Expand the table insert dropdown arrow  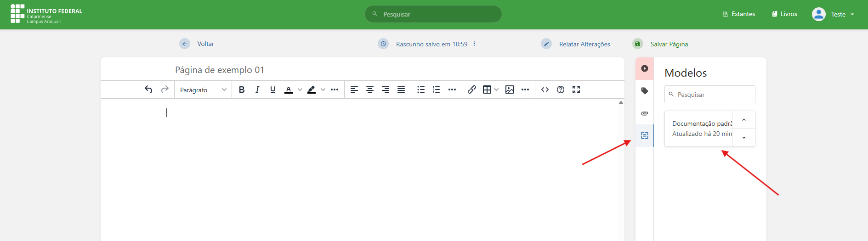496,90
